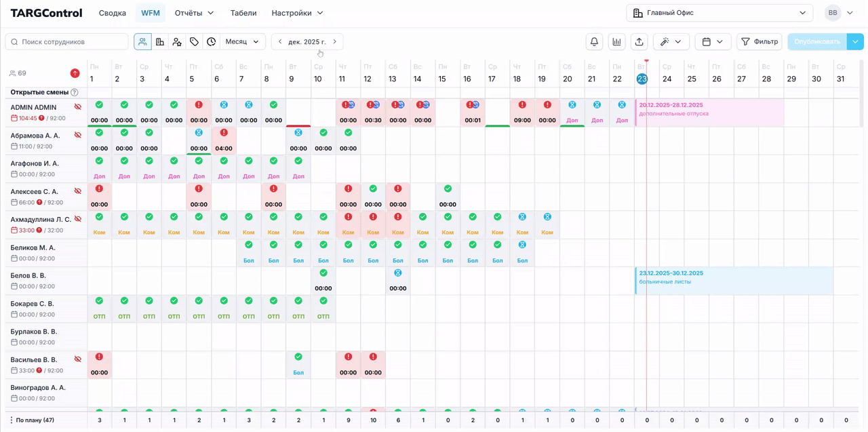Click the clock icon in toolbar
Screen dimensions: 868x432
coord(212,42)
